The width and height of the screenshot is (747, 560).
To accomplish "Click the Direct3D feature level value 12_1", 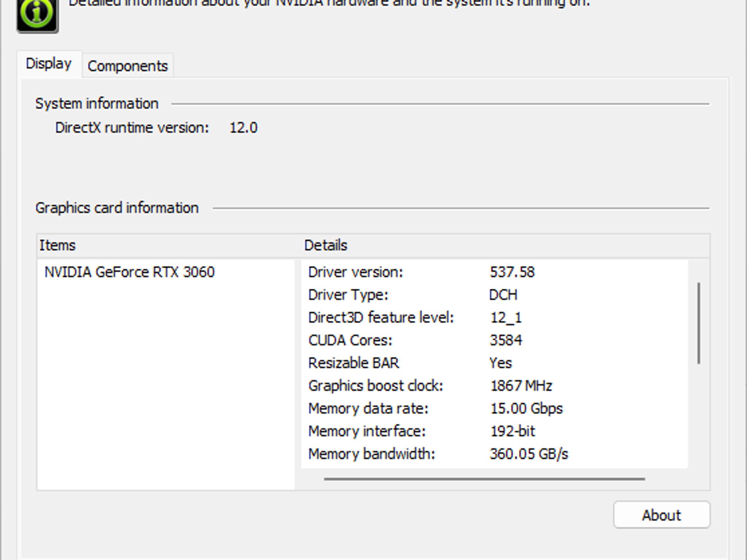I will click(x=506, y=318).
